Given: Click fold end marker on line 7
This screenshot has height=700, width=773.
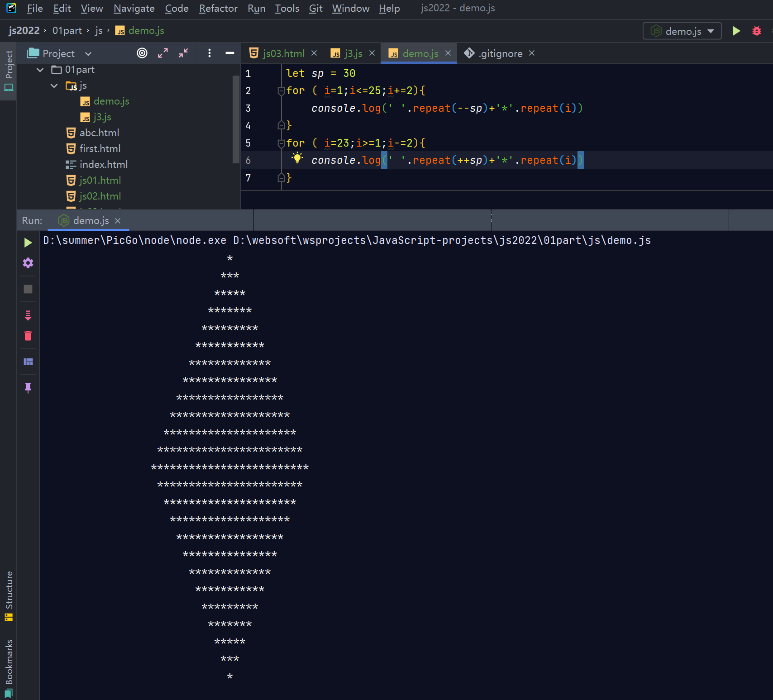Looking at the screenshot, I should coord(281,178).
